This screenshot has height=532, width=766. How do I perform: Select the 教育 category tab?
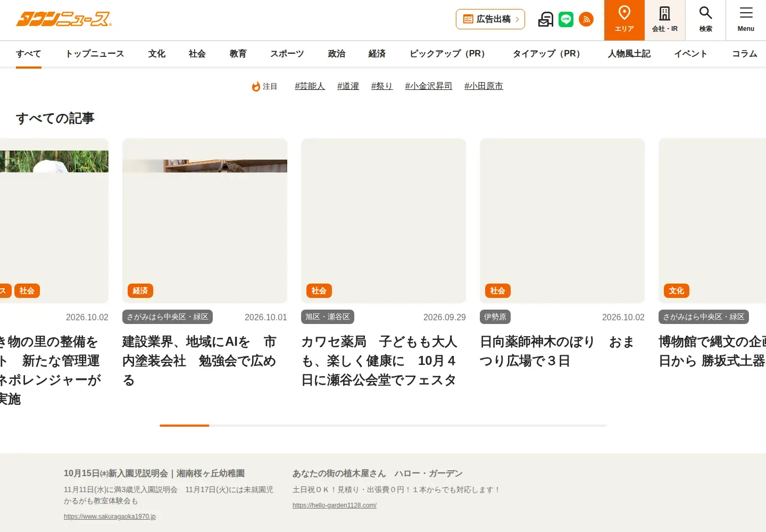(x=238, y=54)
